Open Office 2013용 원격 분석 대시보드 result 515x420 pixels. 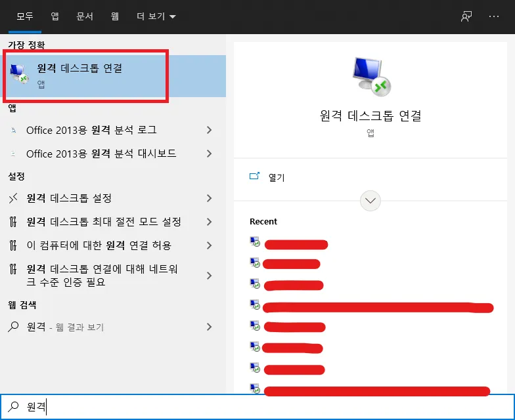pyautogui.click(x=113, y=154)
